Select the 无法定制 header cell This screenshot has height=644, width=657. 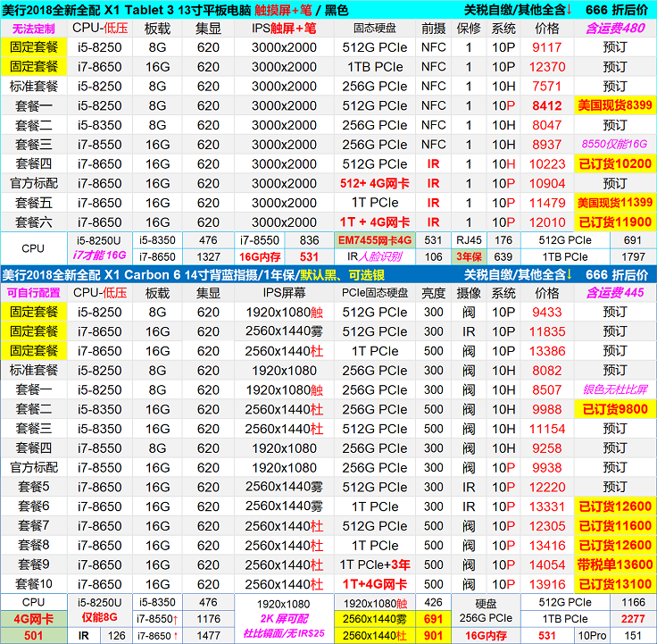pos(34,29)
